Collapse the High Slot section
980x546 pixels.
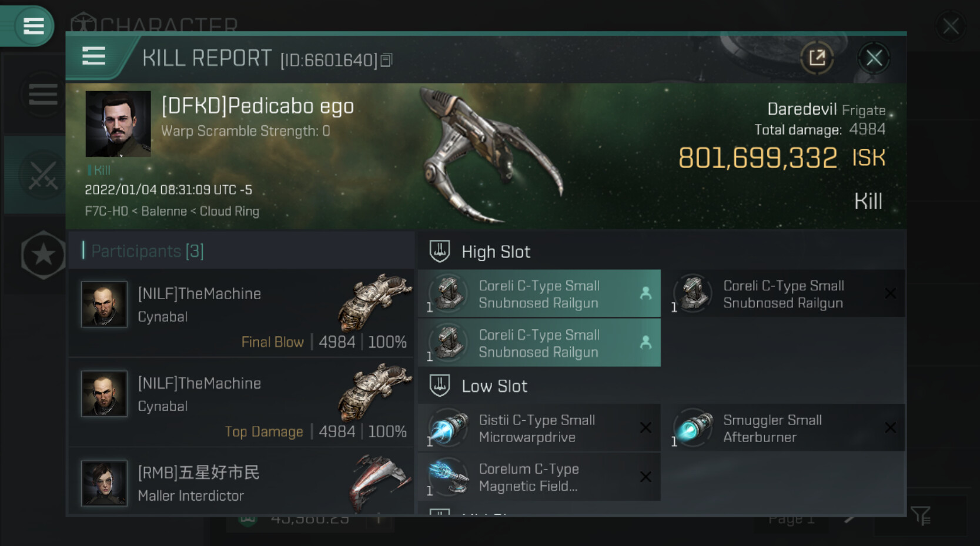pyautogui.click(x=440, y=252)
